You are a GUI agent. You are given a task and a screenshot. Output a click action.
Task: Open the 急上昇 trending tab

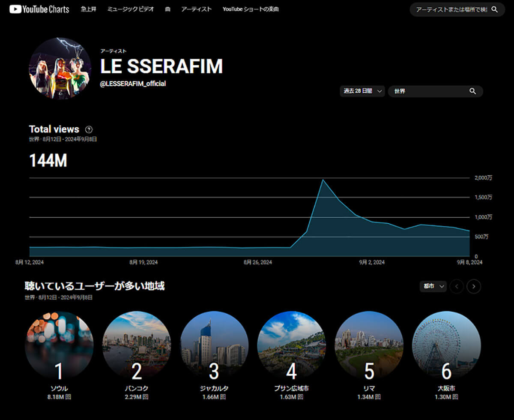click(x=89, y=9)
